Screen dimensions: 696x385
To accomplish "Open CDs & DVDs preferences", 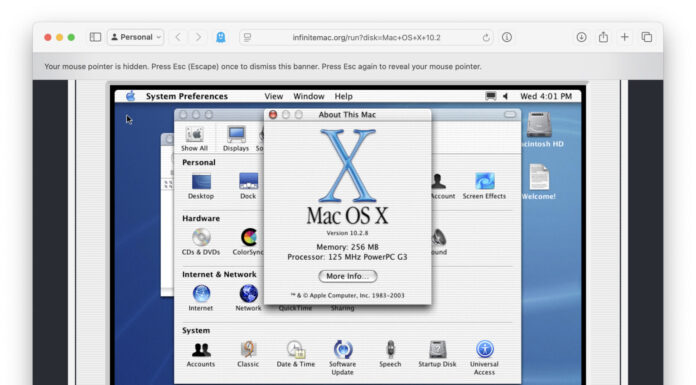I will tap(201, 242).
